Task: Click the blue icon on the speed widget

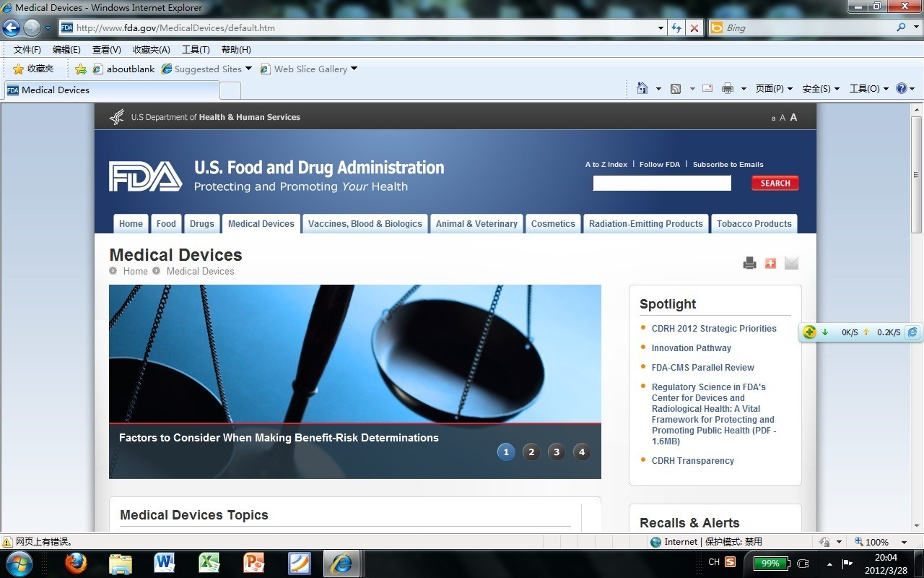Action: click(x=912, y=332)
